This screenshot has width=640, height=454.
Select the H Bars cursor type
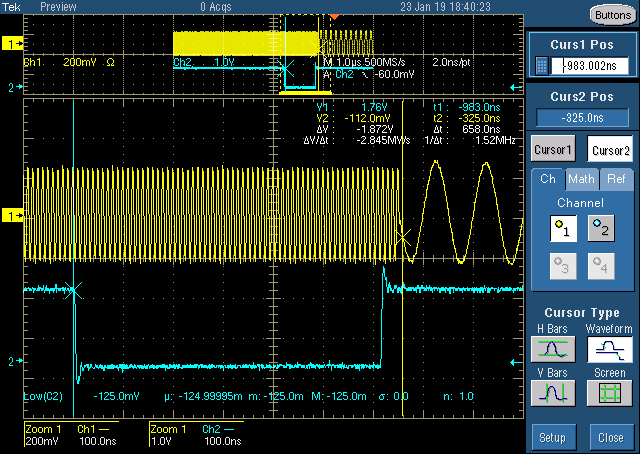(552, 349)
